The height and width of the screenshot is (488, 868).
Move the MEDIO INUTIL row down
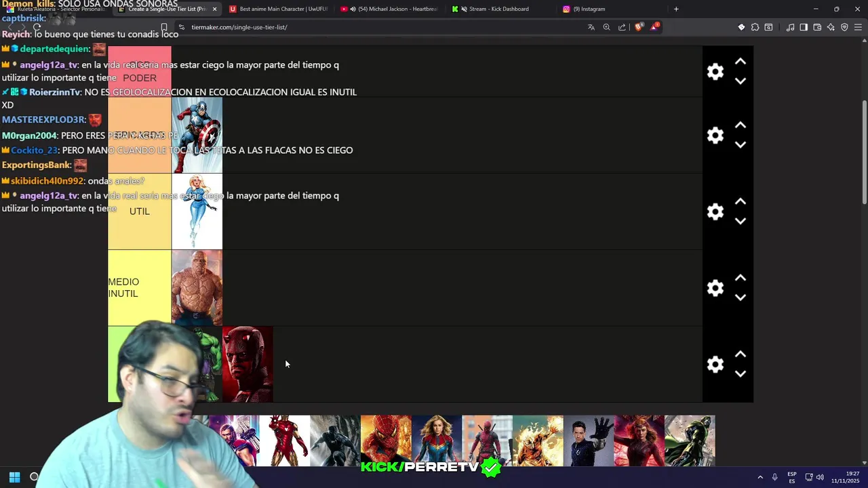pos(741,298)
